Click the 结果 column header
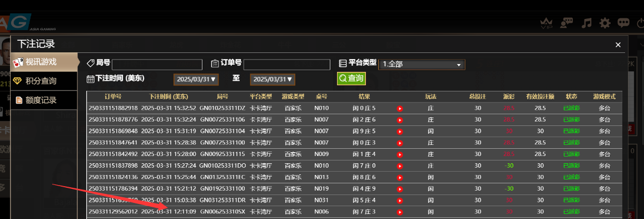Image resolution: width=644 pixels, height=219 pixels. [364, 97]
